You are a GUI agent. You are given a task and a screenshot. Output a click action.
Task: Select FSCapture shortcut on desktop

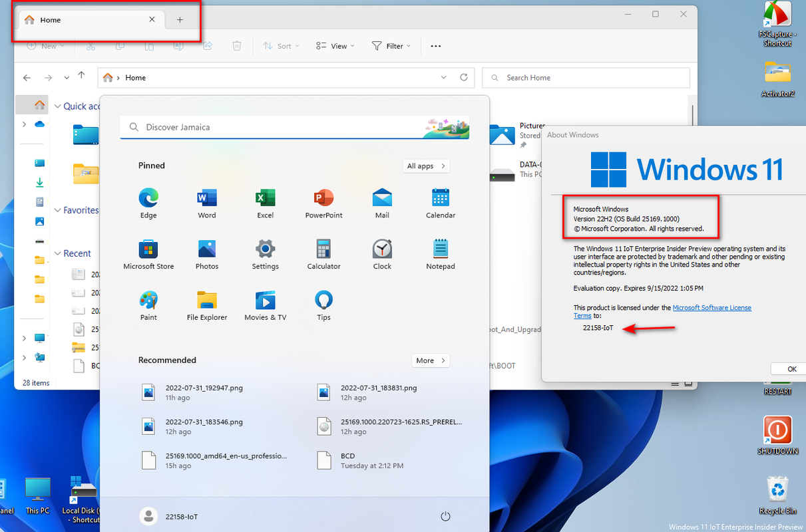click(777, 25)
